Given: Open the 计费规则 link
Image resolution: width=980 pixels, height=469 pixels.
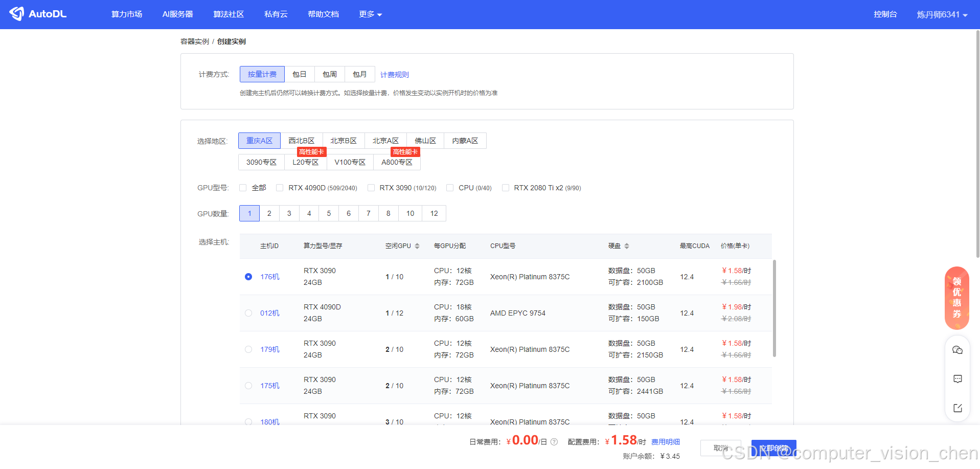Looking at the screenshot, I should (x=395, y=75).
